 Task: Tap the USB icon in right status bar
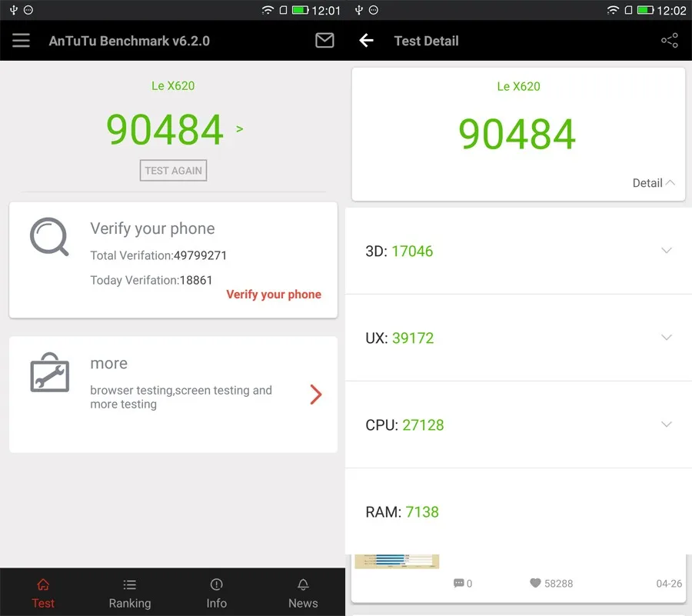[359, 10]
